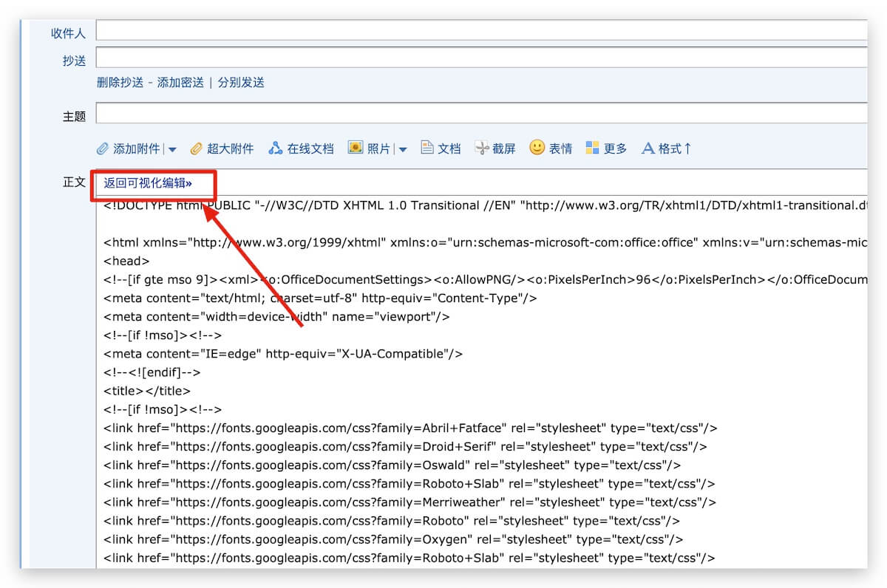Expand the dropdown arrow beside 照片
887x588 pixels.
pos(403,149)
